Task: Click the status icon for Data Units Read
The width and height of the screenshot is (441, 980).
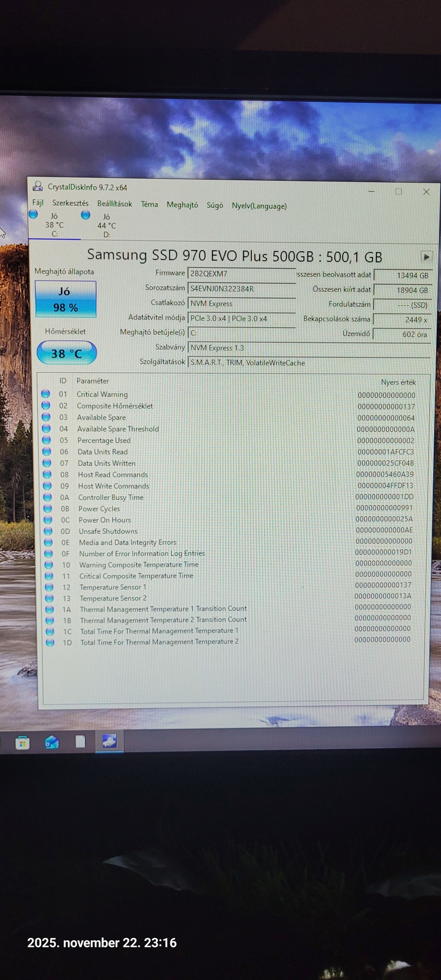Action: click(x=47, y=451)
